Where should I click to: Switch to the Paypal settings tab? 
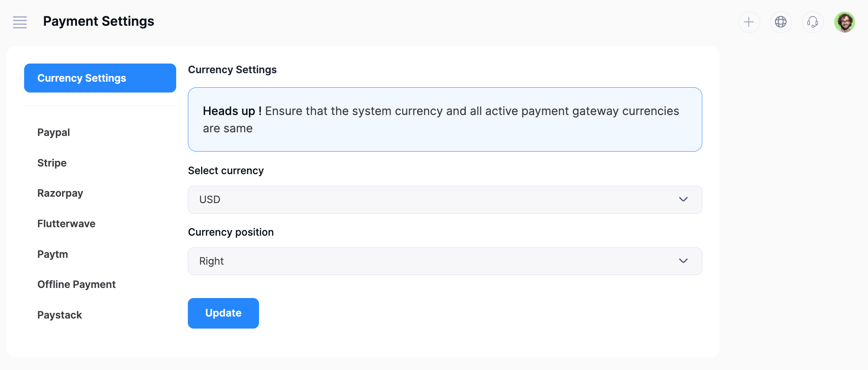53,132
